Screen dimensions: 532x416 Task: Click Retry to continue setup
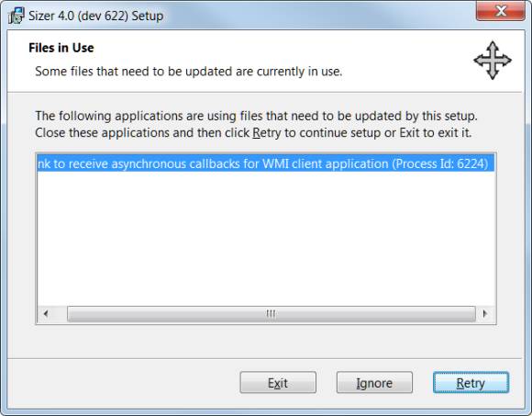471,383
